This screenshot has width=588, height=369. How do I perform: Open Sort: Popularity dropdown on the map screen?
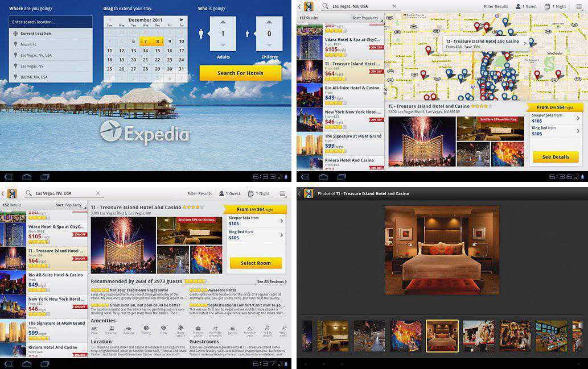coord(368,18)
